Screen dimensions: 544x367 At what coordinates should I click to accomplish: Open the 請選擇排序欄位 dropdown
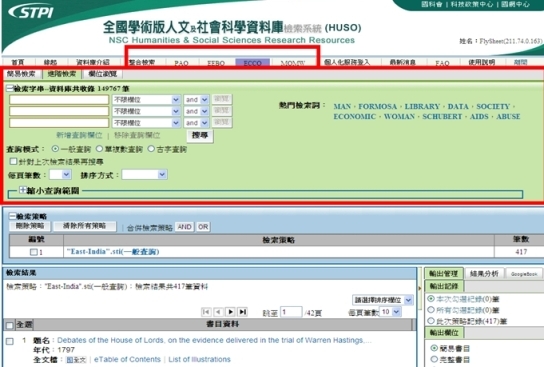pyautogui.click(x=383, y=300)
